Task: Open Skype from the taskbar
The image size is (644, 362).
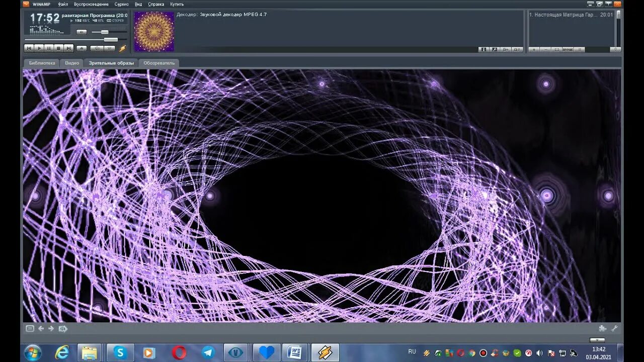Action: pyautogui.click(x=120, y=352)
